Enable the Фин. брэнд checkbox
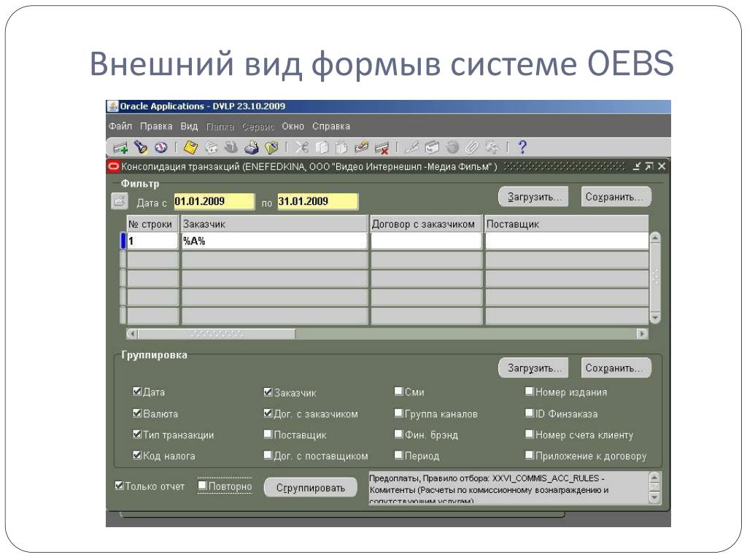747x560 pixels. tap(399, 434)
